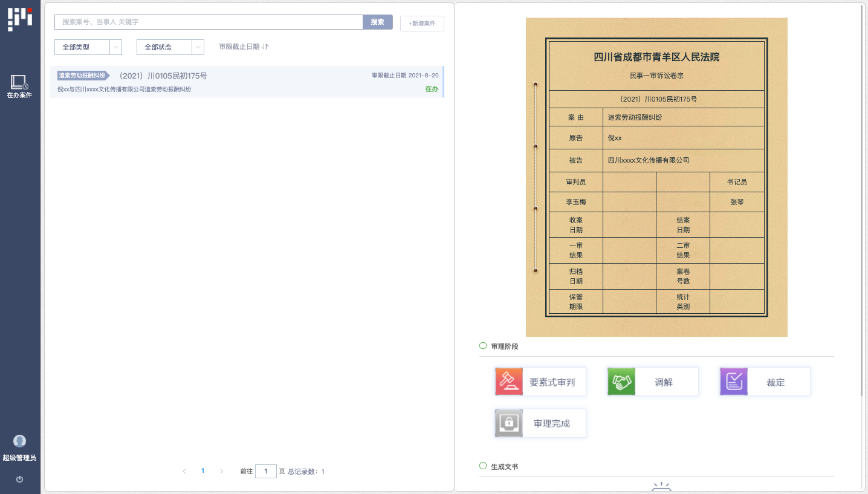Select the 裁定 stage button
This screenshot has height=494, width=868.
pos(765,382)
